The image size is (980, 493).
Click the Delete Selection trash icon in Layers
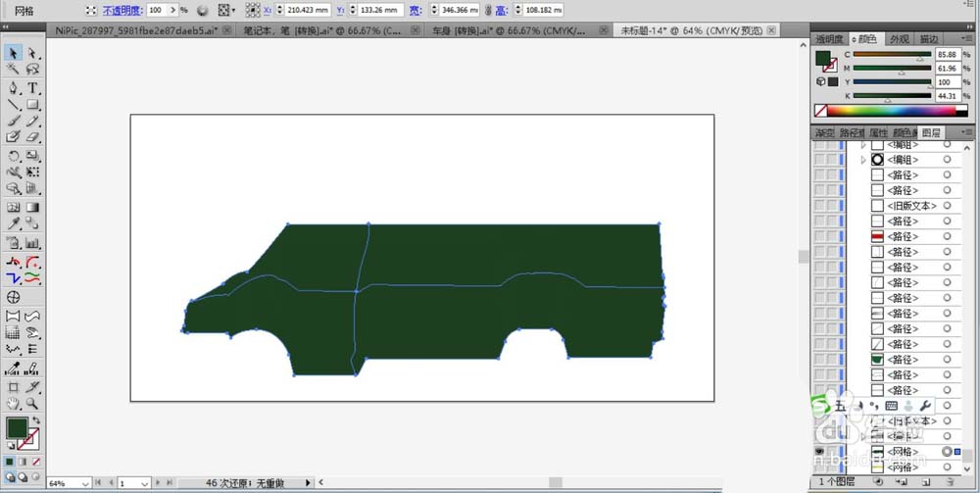click(950, 482)
